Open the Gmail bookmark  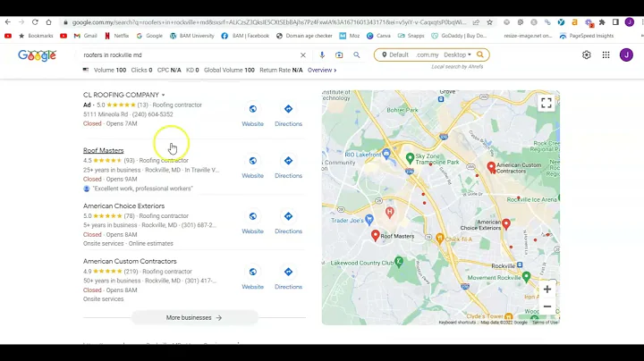click(x=86, y=36)
